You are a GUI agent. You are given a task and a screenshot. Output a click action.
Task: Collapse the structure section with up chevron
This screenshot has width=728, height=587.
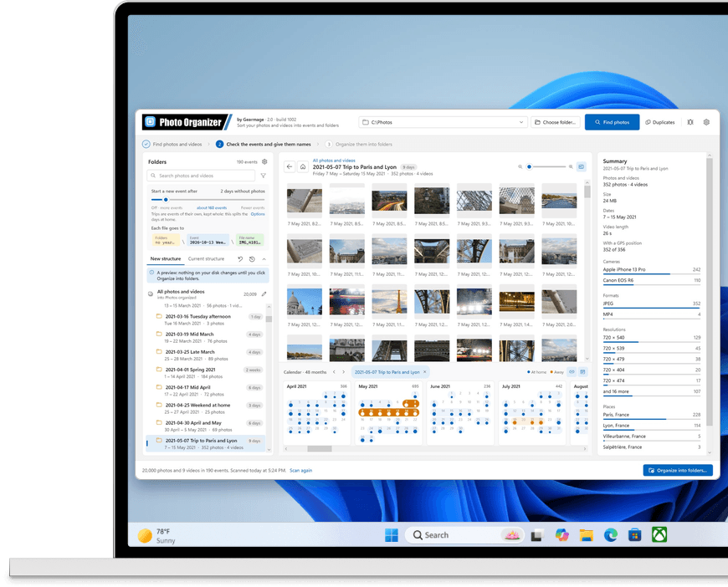[x=264, y=259]
